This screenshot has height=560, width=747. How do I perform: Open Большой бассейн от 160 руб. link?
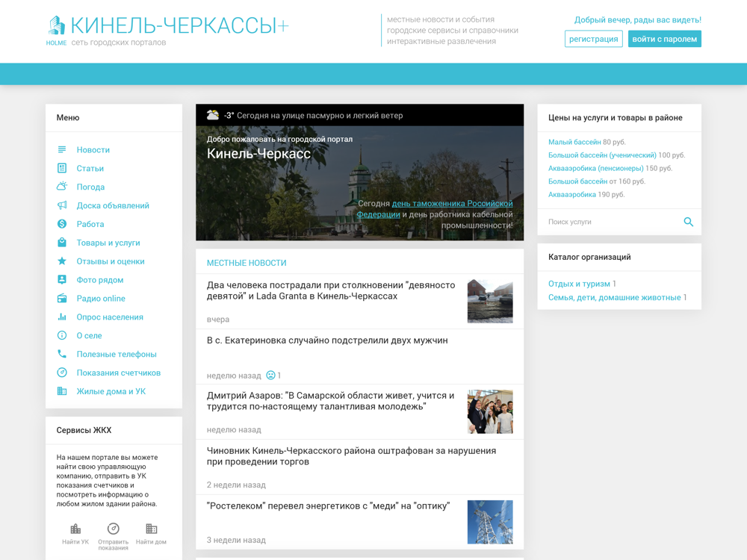(578, 181)
